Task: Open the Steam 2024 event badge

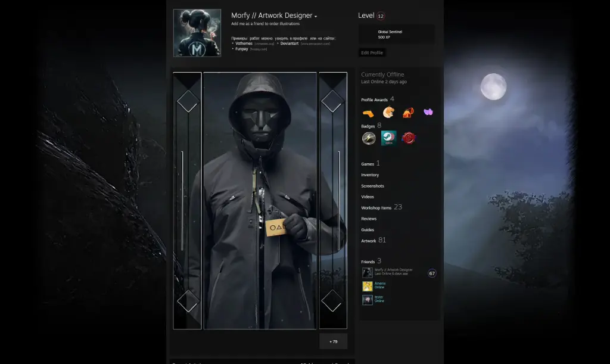Action: (x=388, y=138)
